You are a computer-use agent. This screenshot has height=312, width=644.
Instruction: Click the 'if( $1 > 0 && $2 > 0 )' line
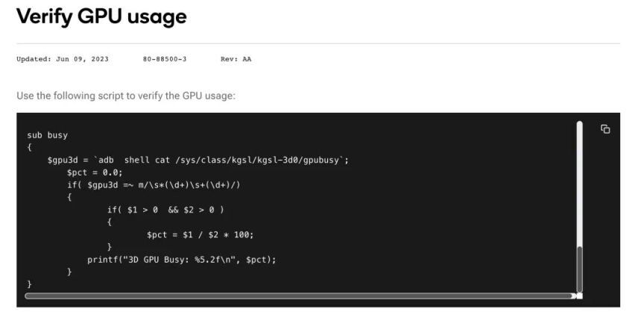point(166,210)
